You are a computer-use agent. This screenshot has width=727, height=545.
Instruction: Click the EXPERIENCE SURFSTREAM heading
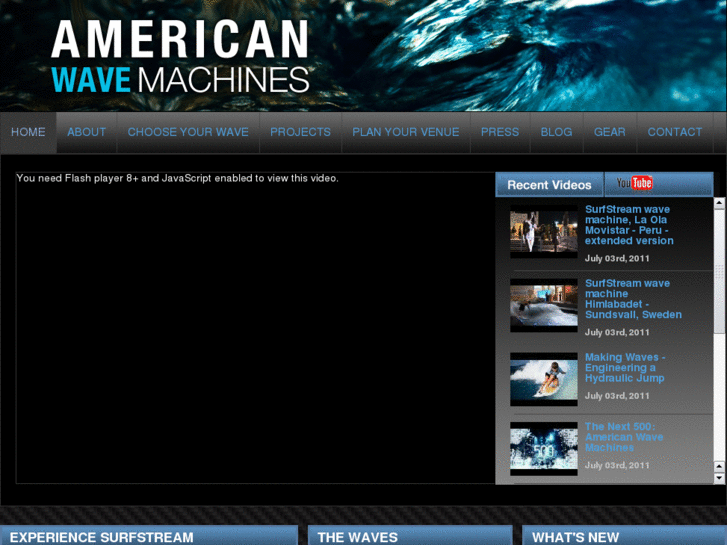pyautogui.click(x=102, y=537)
